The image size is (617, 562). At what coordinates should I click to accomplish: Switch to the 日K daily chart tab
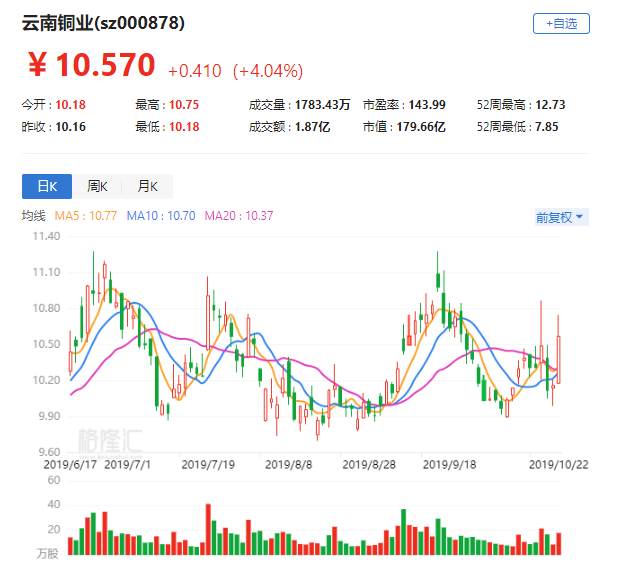click(47, 186)
